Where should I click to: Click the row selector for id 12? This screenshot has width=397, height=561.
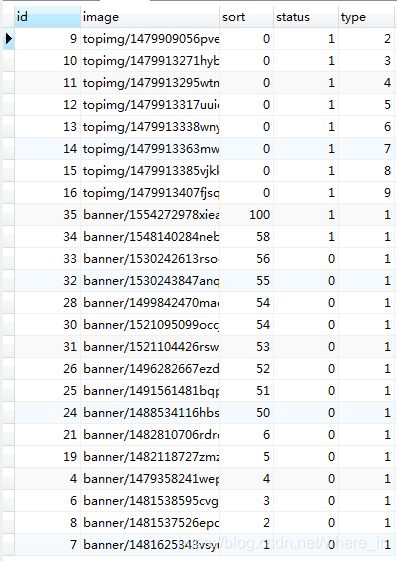point(9,105)
